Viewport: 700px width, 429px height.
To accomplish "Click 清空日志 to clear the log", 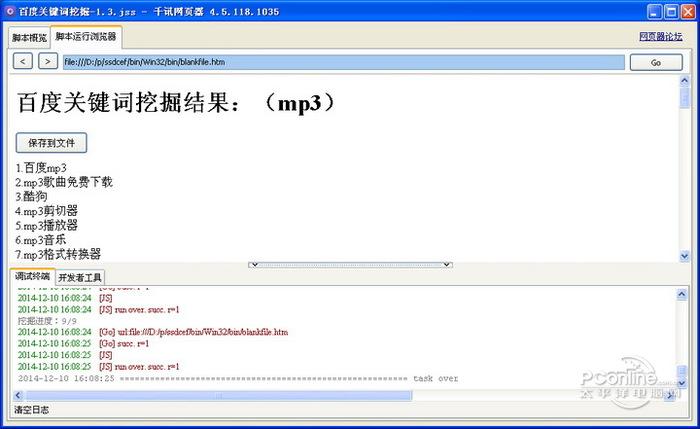I will coord(31,409).
